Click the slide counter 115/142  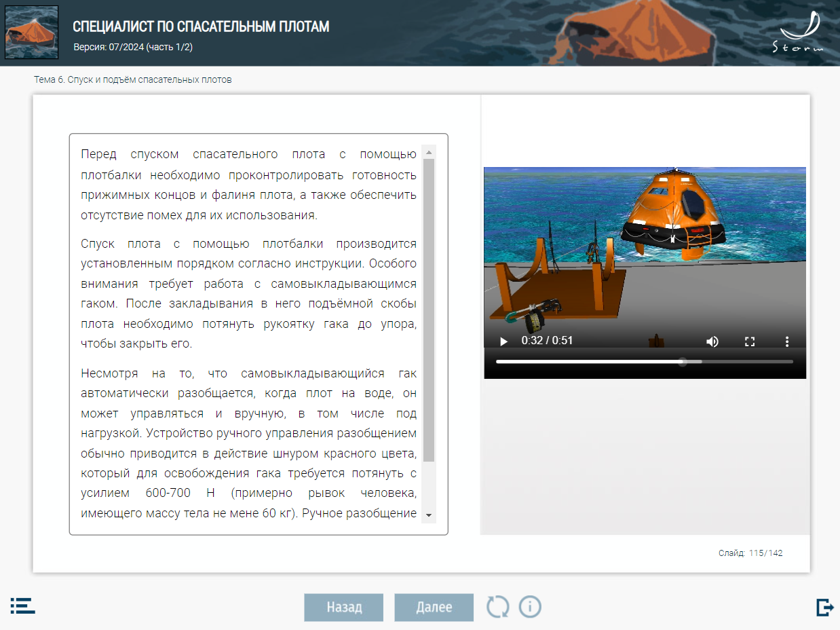click(x=750, y=553)
